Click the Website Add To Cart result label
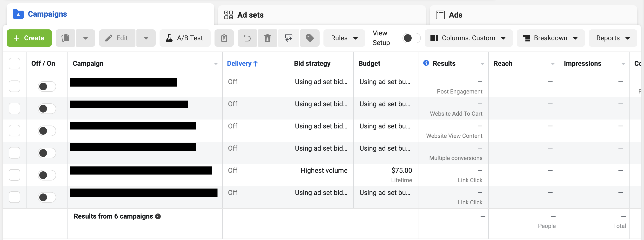 (x=456, y=114)
